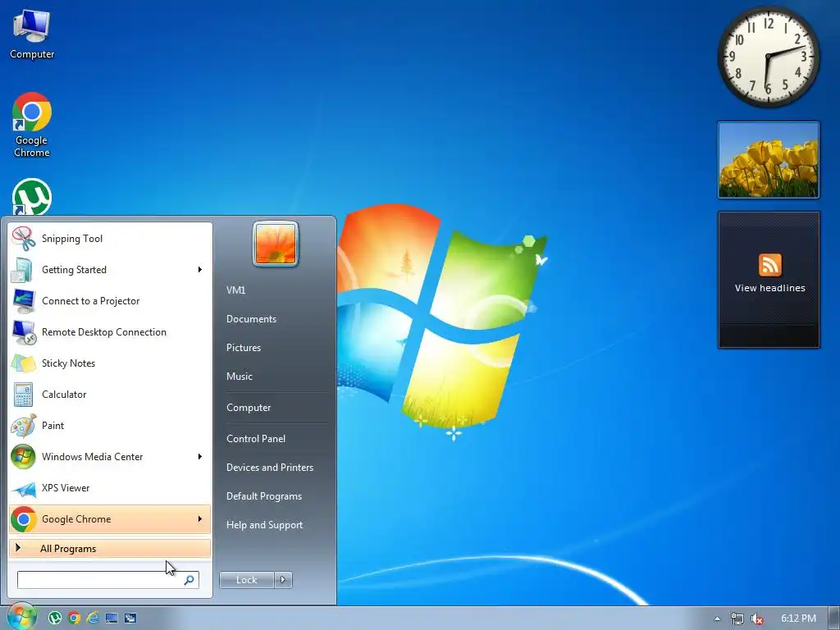This screenshot has height=630, width=840.
Task: Open Computer desktop icon
Action: 32,34
